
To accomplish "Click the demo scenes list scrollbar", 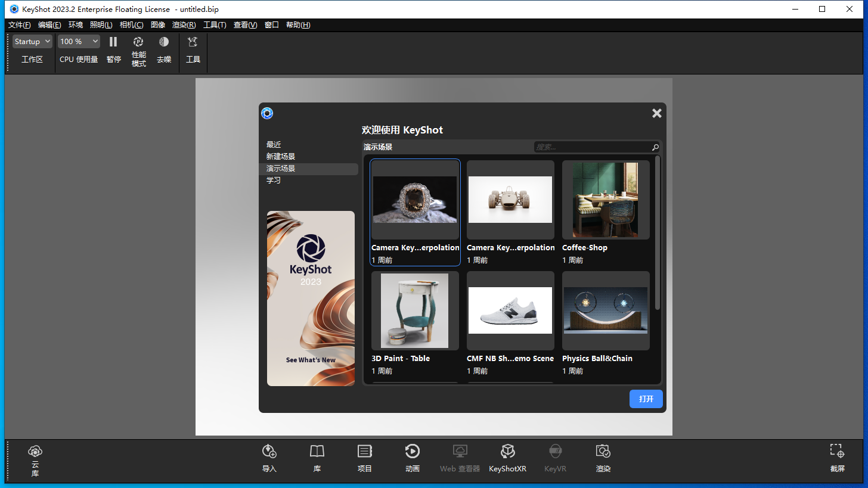I will [x=658, y=232].
